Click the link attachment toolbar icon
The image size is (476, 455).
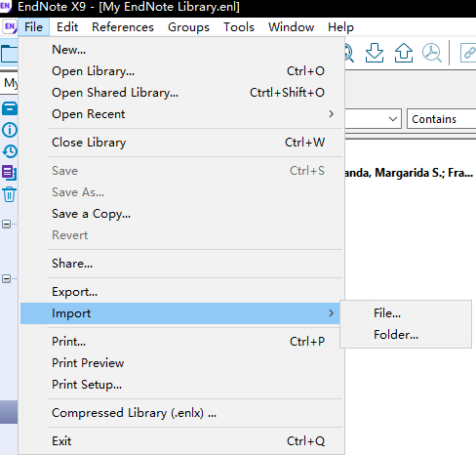click(x=468, y=53)
